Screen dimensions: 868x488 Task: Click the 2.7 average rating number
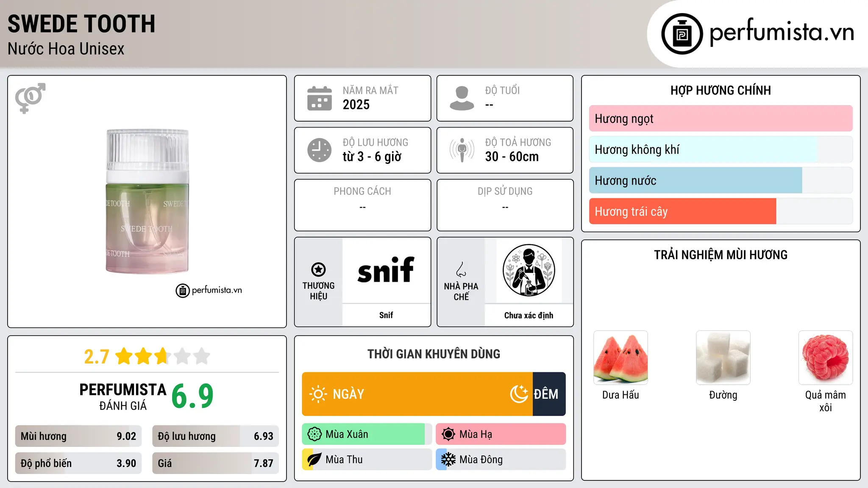click(x=97, y=357)
